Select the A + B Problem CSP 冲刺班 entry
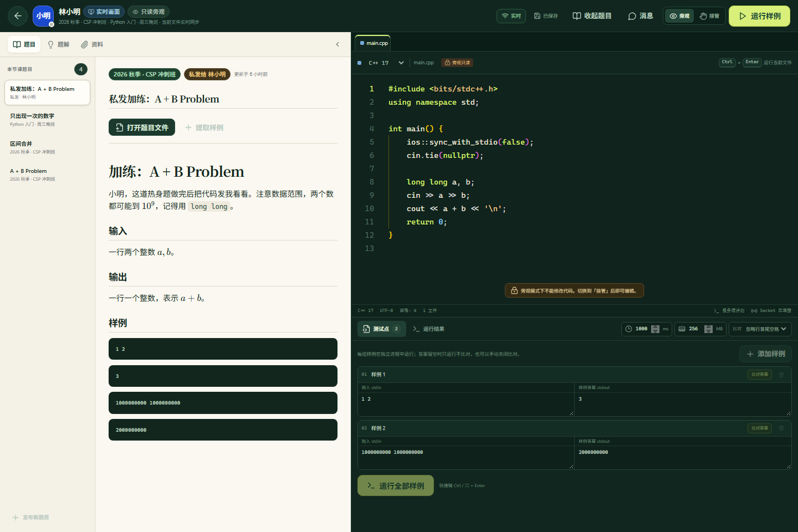Image resolution: width=798 pixels, height=532 pixels. [x=47, y=175]
